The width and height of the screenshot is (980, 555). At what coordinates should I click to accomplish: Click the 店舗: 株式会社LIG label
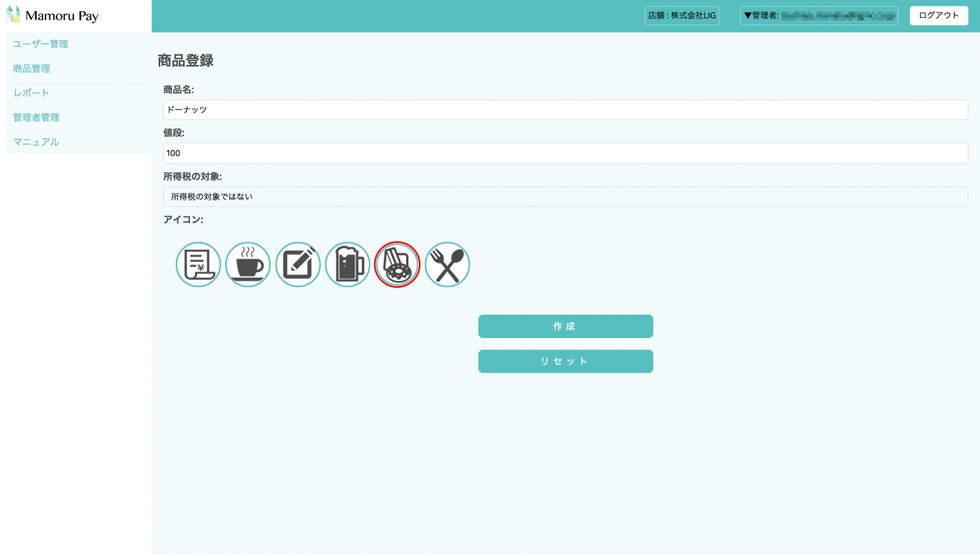pos(682,16)
